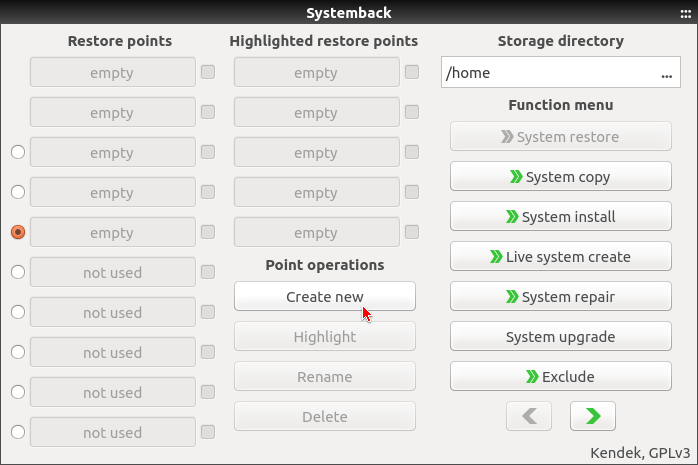Create new restore point
698x465 pixels.
coord(324,297)
